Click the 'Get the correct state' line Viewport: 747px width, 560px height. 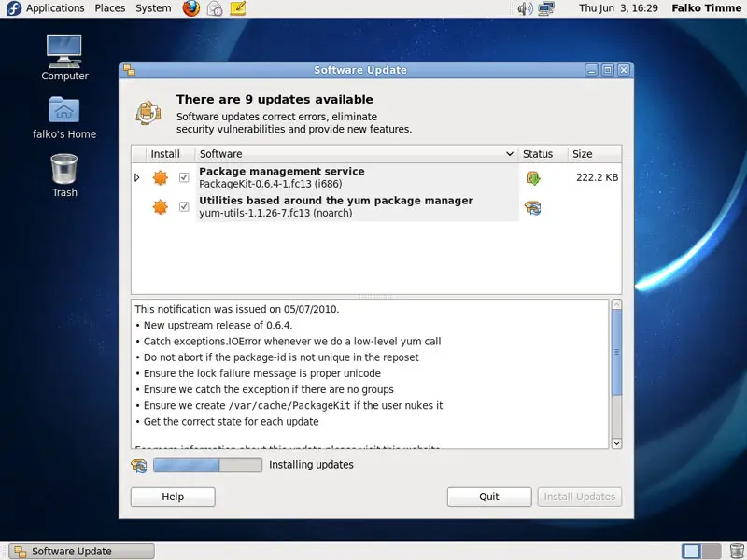231,422
